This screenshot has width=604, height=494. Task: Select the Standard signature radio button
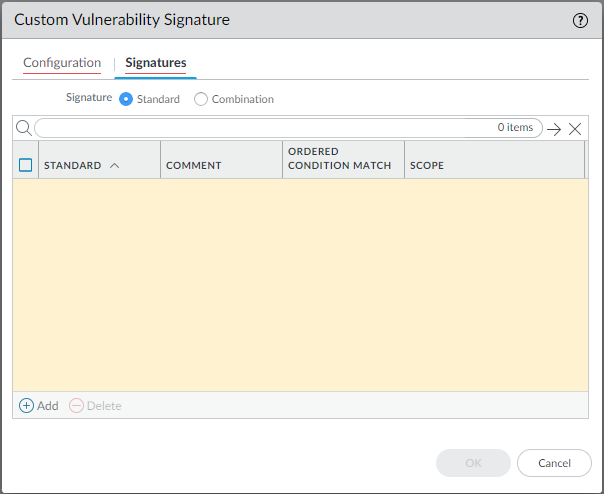pos(126,99)
